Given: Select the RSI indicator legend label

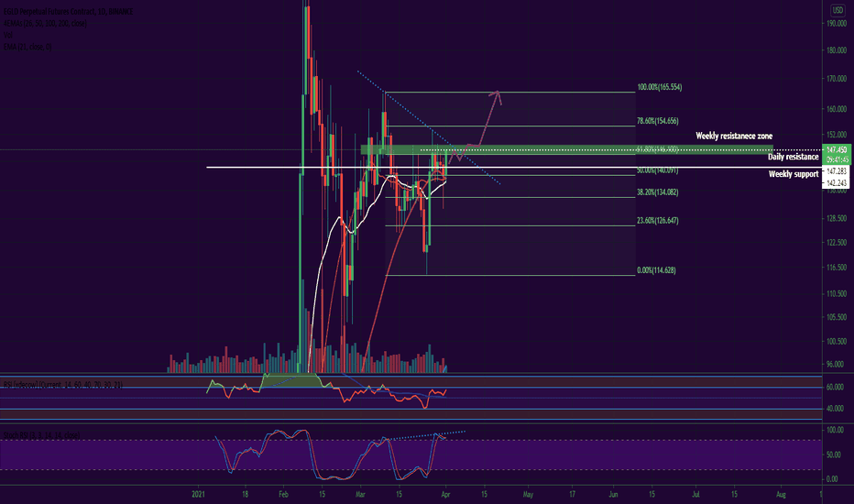Looking at the screenshot, I should [x=63, y=385].
